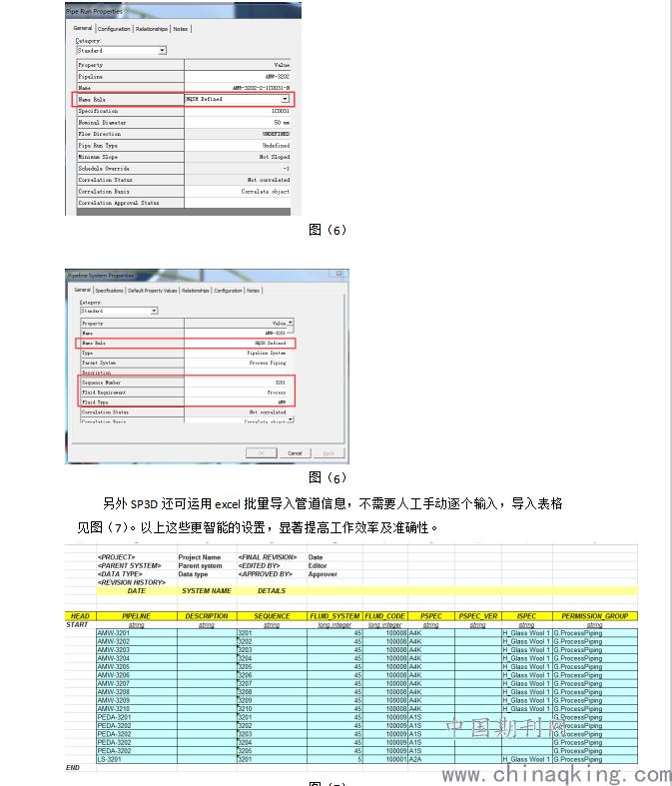Open Relationships tab in Pipe Run Properties
Viewport: 672px width, 786px height.
click(152, 29)
